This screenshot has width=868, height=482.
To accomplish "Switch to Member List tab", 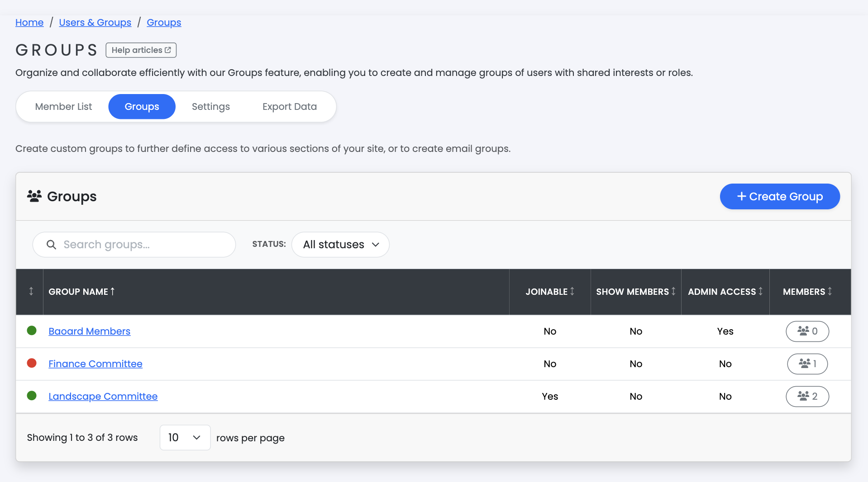I will tap(63, 107).
